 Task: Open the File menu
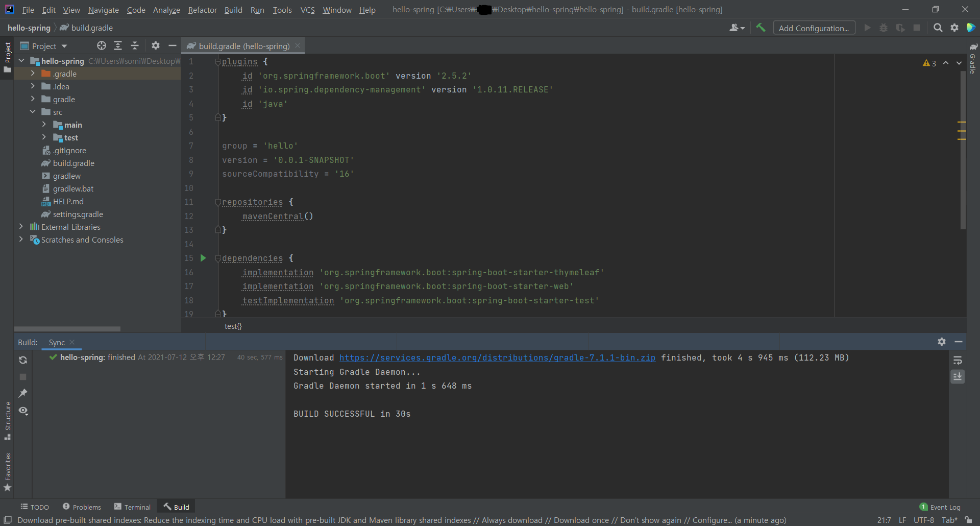pos(28,10)
